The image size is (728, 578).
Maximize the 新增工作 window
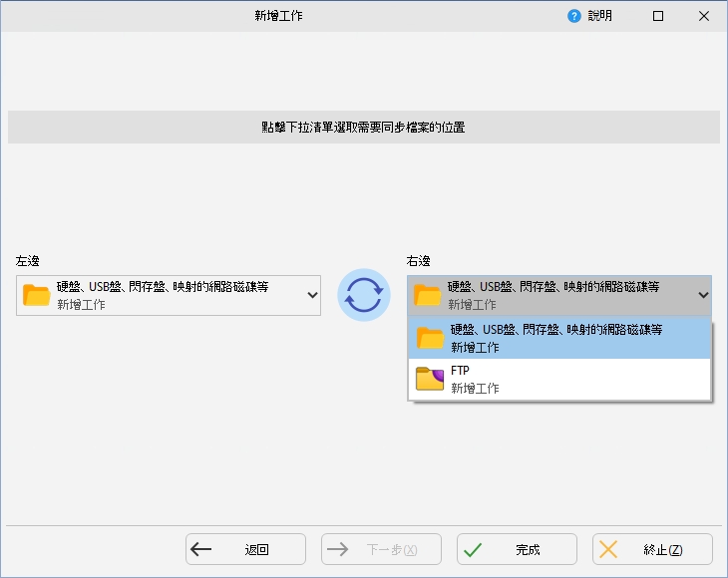coord(658,16)
